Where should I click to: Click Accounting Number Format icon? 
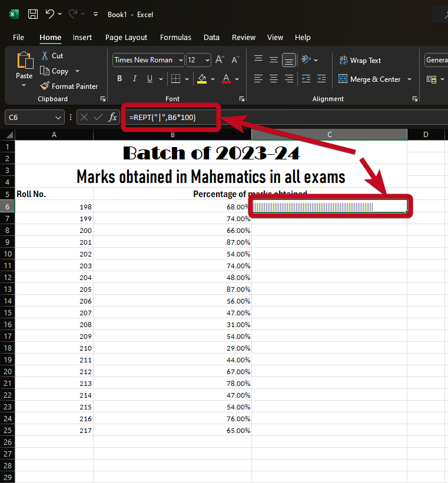pyautogui.click(x=432, y=79)
